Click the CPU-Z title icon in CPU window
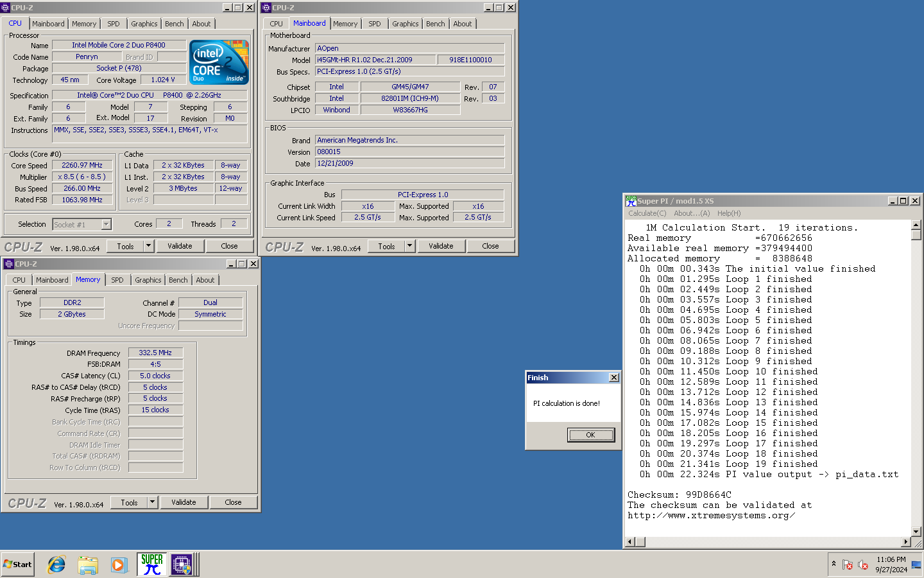Image resolution: width=924 pixels, height=578 pixels. [x=6, y=8]
